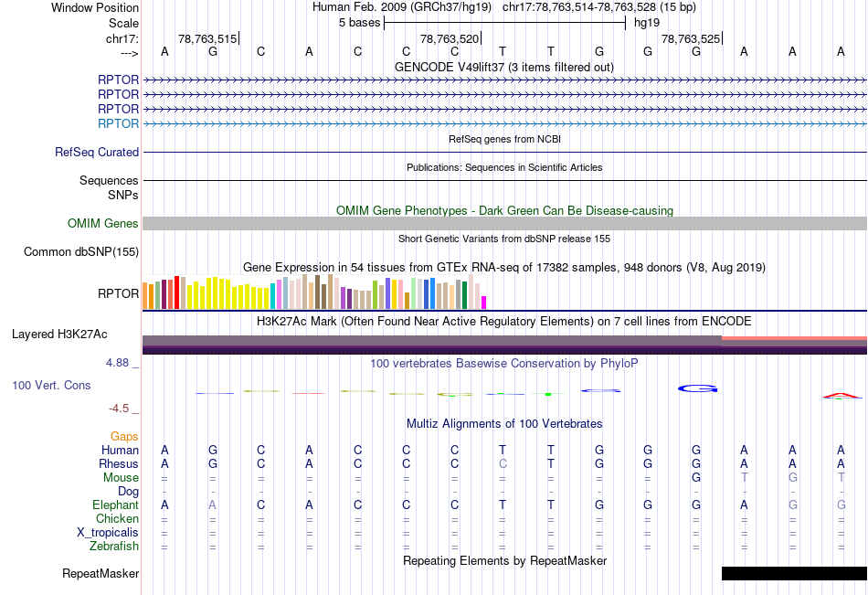
Task: Click the 100 Vert. Cons label
Action: 51,386
